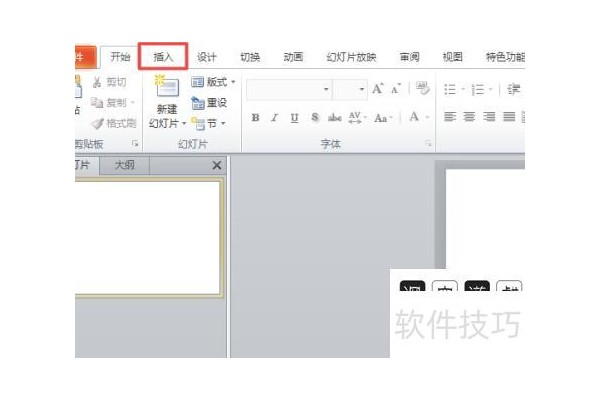The height and width of the screenshot is (400, 600).
Task: Click the 重设 reset slide button
Action: click(x=209, y=103)
